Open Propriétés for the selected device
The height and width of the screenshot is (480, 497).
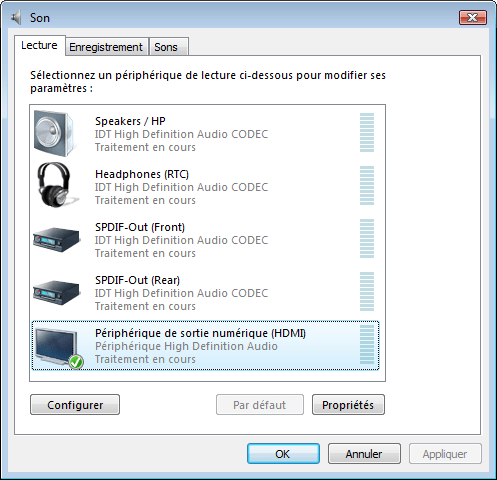tap(348, 405)
